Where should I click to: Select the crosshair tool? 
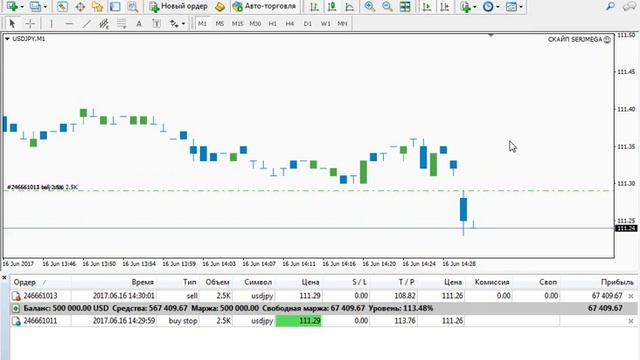tap(30, 24)
